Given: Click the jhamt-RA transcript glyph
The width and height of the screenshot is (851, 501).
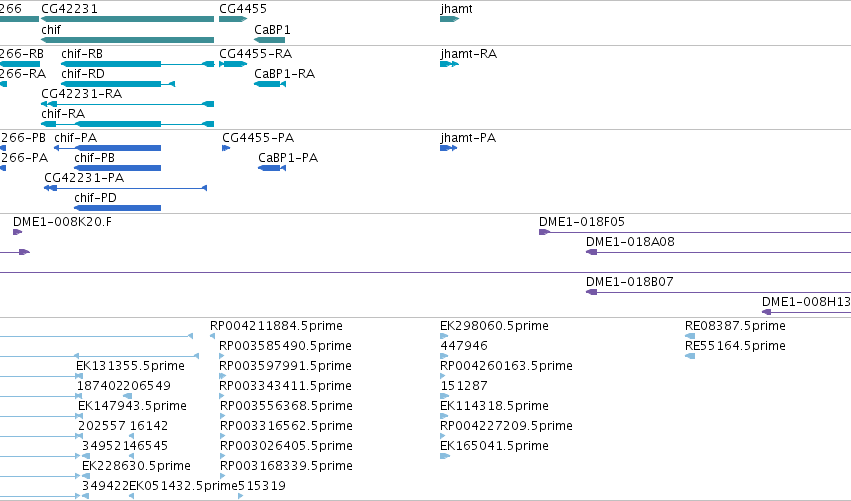Looking at the screenshot, I should [449, 64].
